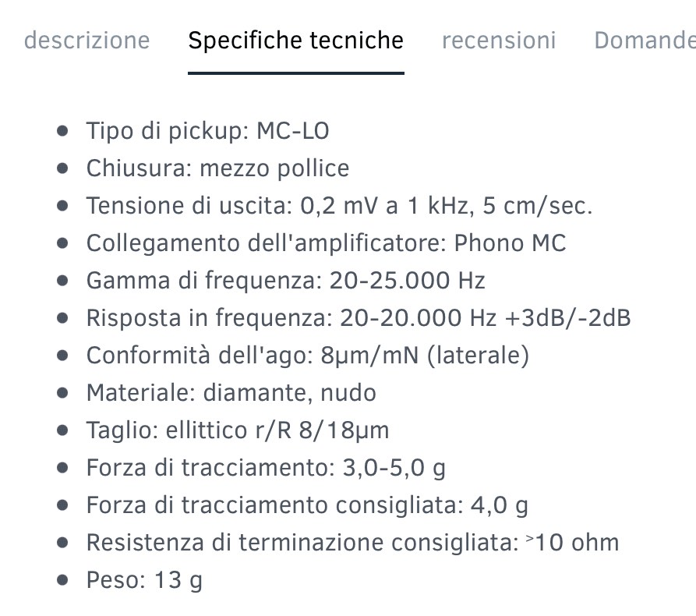696x616 pixels.
Task: Click the bullet beside Peso
Action: pyautogui.click(x=62, y=579)
